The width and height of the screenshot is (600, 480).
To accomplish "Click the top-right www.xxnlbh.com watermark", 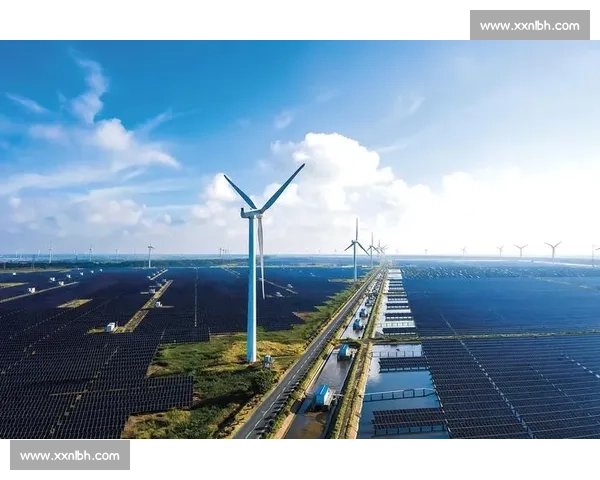I will 528,25.
